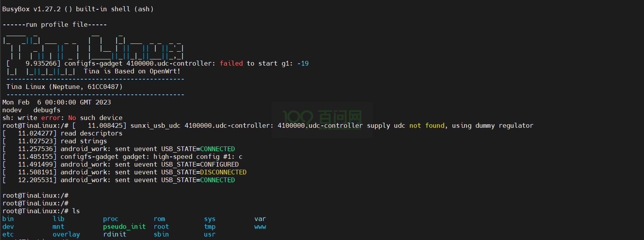The height and width of the screenshot is (240, 644).
Task: Click the "mnt" directory in the listing
Action: (58, 226)
